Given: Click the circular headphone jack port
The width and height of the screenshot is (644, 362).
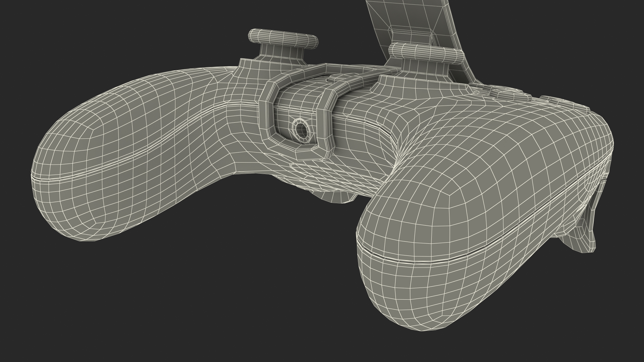Looking at the screenshot, I should point(301,130).
